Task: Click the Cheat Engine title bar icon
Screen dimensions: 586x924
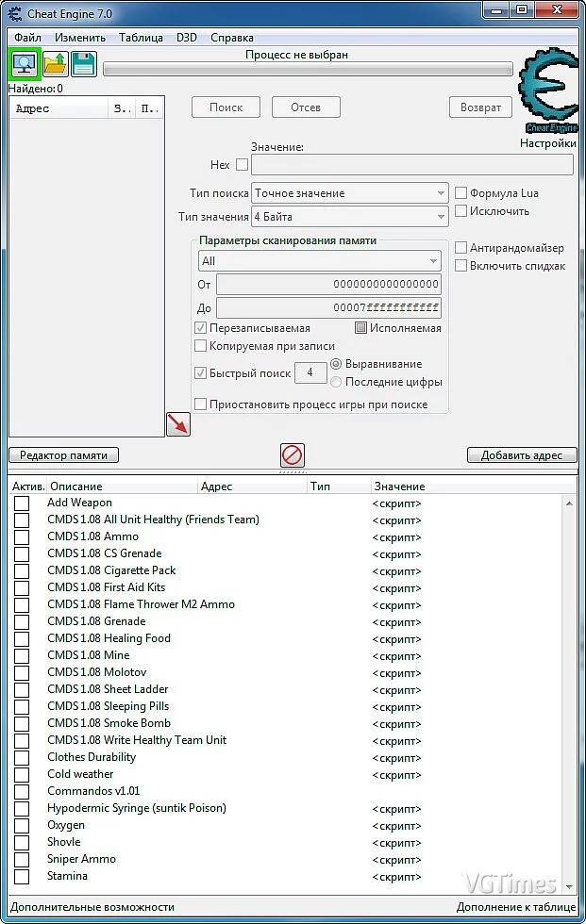Action: (15, 13)
